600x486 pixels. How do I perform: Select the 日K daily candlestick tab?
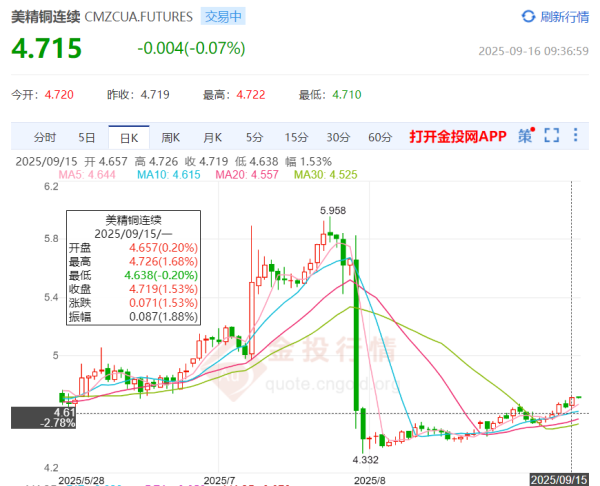point(129,137)
